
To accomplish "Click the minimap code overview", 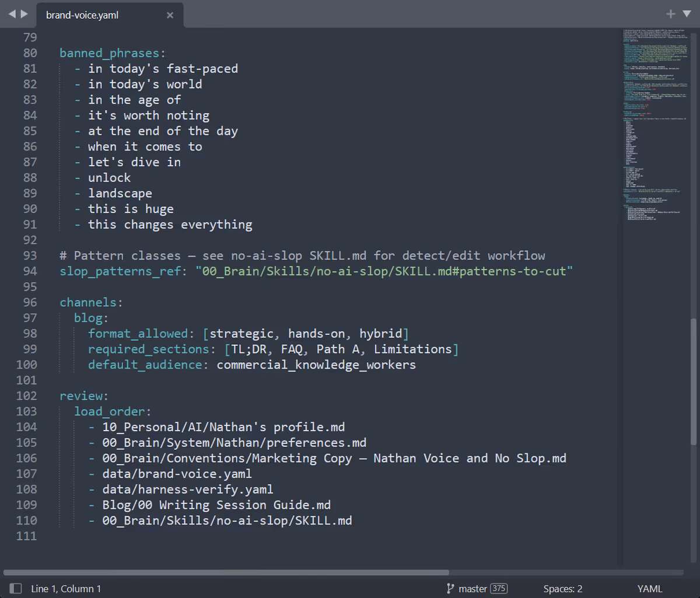I will 654,125.
